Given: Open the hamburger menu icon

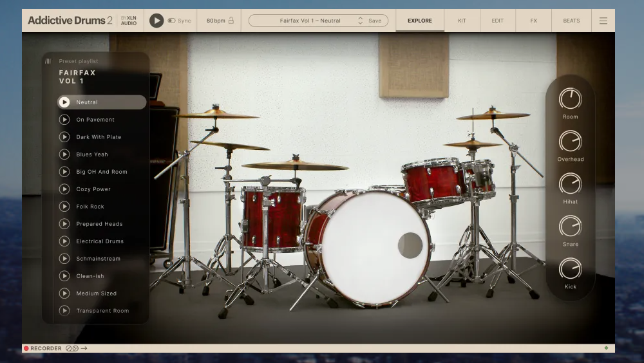Looking at the screenshot, I should 603,21.
